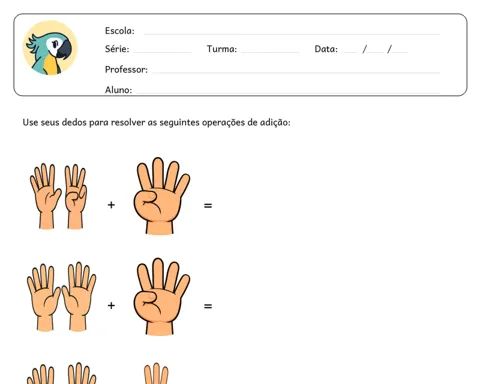This screenshot has height=384, width=480.
Task: Click the open five-finger hand in first row
Action: [46, 196]
